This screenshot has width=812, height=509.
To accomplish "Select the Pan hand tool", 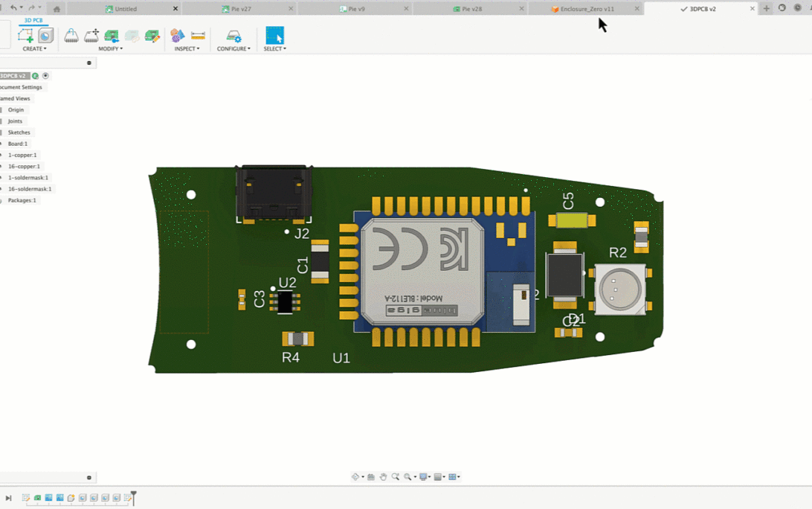I will pos(383,477).
